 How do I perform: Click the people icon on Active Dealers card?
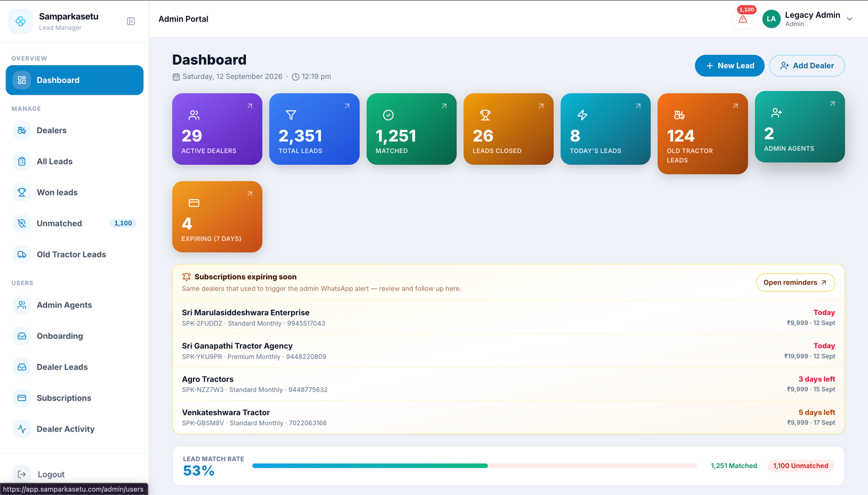click(194, 115)
